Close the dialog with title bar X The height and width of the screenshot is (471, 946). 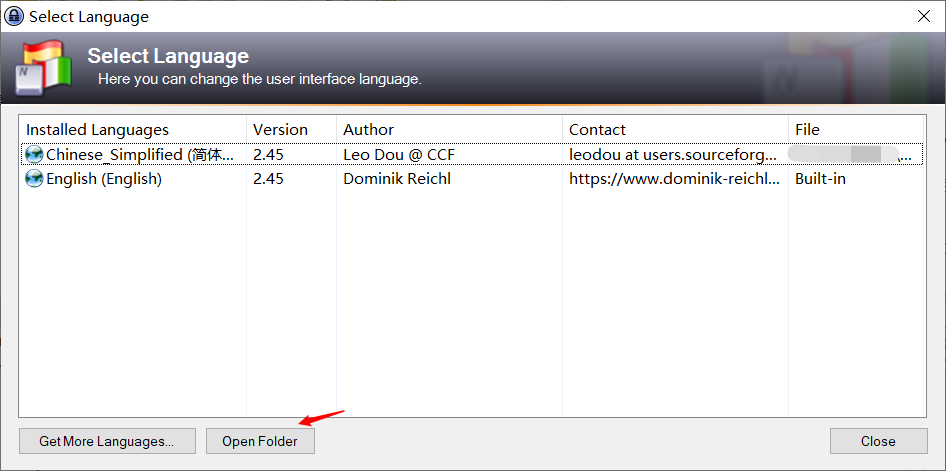point(924,16)
